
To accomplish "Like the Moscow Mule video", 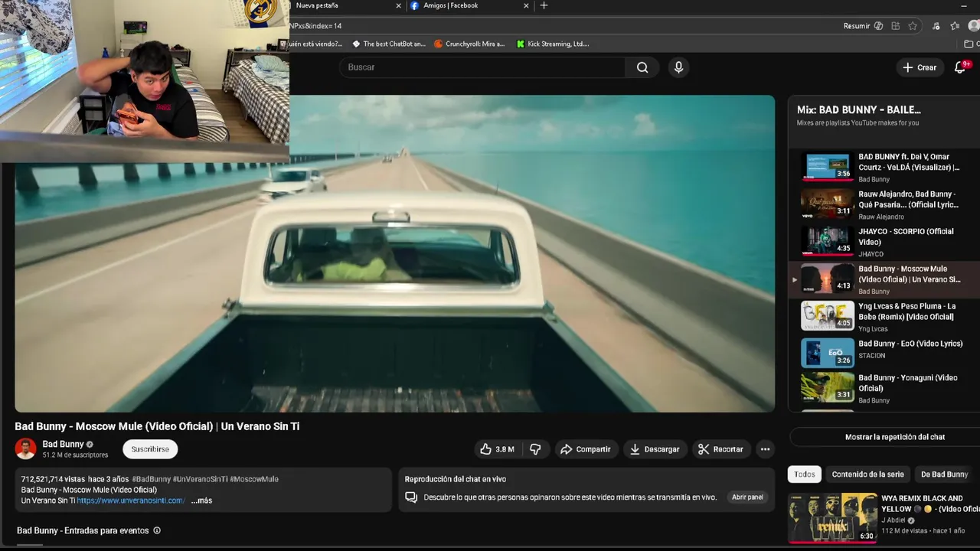I will point(497,449).
